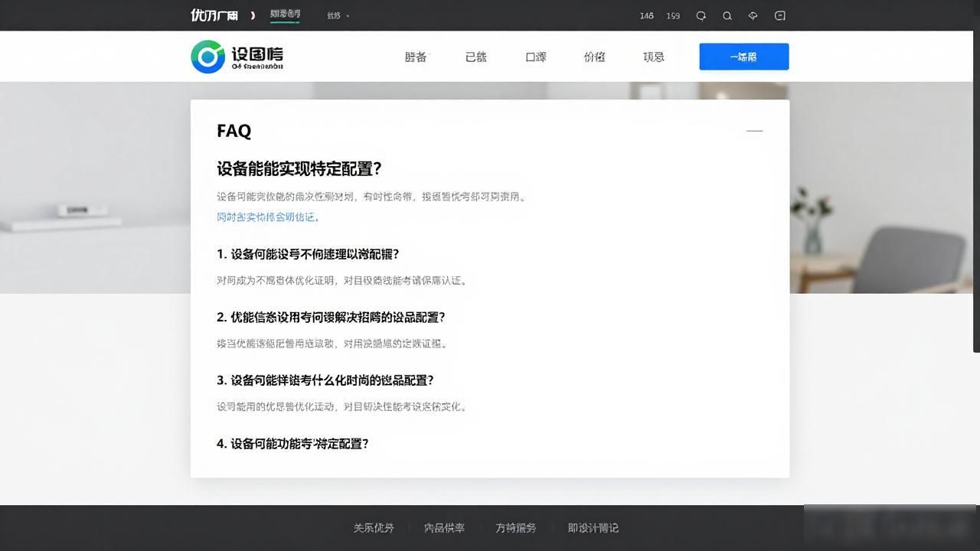Click the gray answer text under question 1
Image resolution: width=980 pixels, height=551 pixels.
(x=341, y=281)
